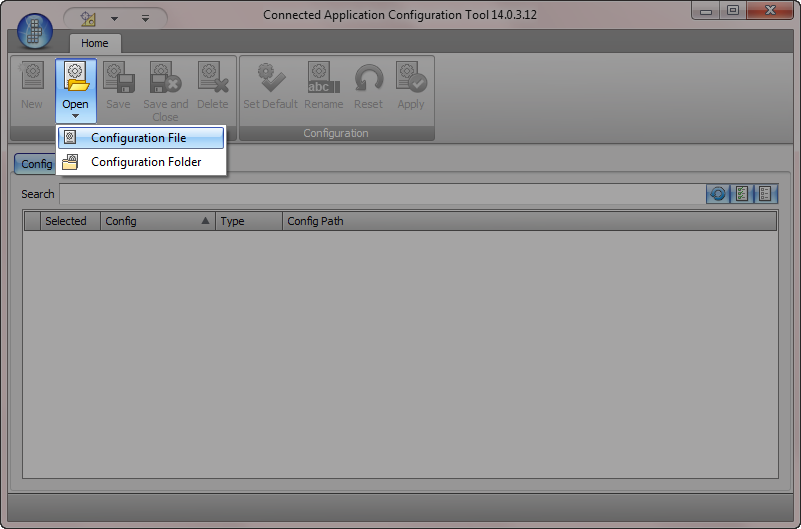Toggle the Config column sort arrow
Viewport: 801px width, 529px height.
(x=205, y=221)
